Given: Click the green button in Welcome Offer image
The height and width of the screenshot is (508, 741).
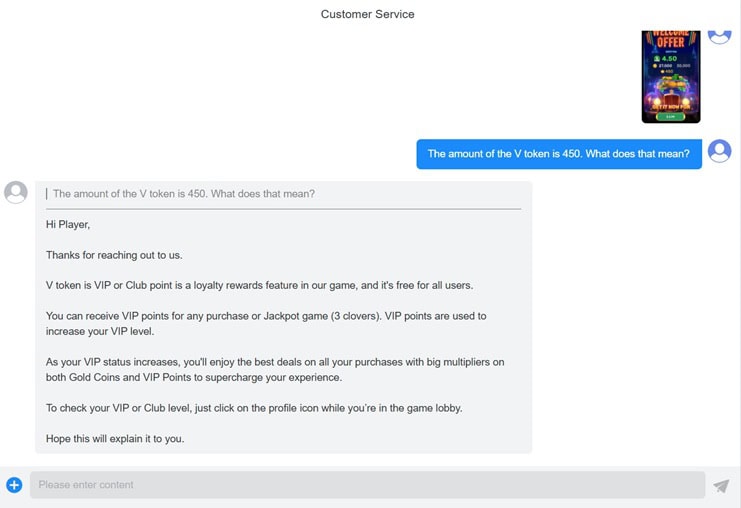Looking at the screenshot, I should tap(670, 116).
